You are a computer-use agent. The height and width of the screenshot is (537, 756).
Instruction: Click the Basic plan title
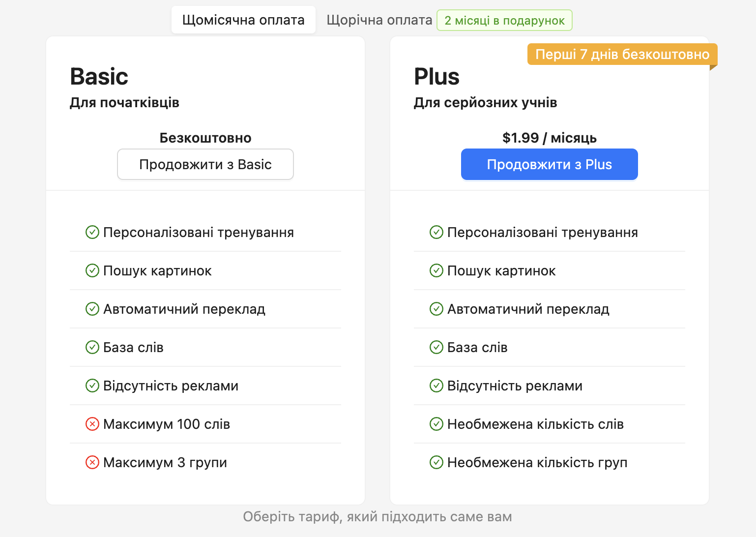click(99, 77)
